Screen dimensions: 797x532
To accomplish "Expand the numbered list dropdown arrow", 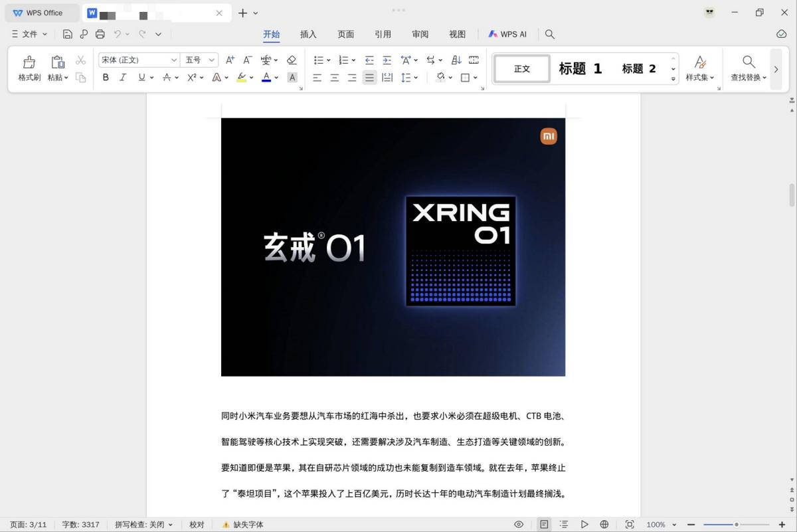I will [x=353, y=60].
